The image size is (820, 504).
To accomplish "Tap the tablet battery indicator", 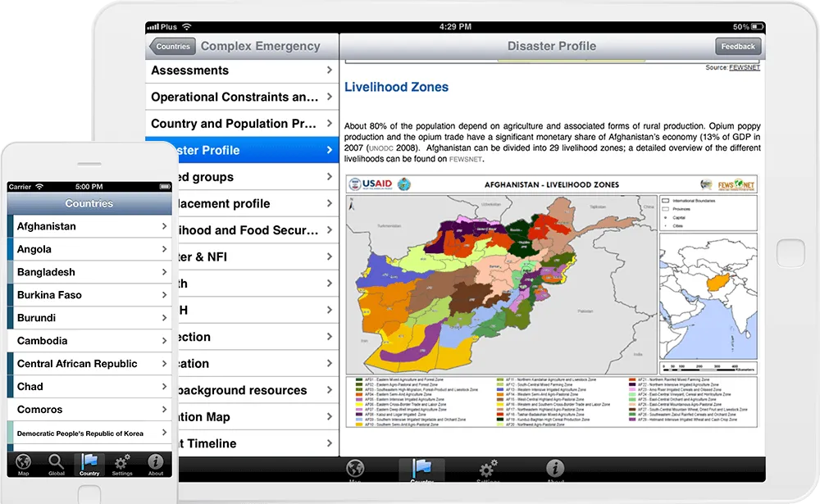I will click(x=757, y=27).
